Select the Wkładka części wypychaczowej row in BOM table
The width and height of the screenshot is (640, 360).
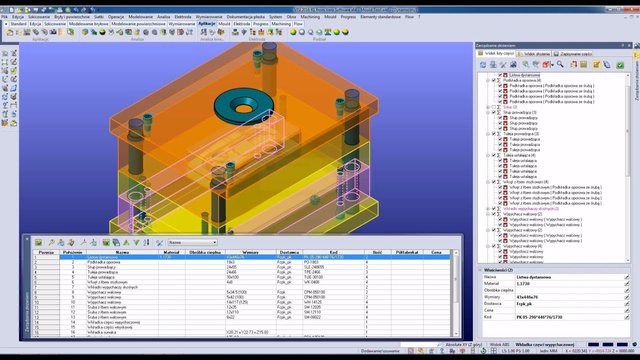[x=242, y=322]
